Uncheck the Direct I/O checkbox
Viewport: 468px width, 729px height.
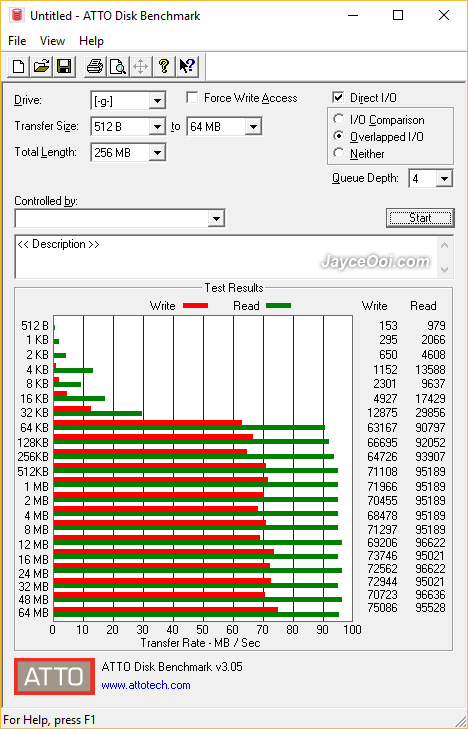[x=338, y=98]
